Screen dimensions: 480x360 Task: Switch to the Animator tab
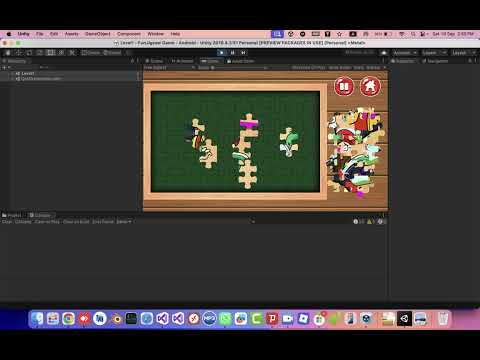point(182,61)
